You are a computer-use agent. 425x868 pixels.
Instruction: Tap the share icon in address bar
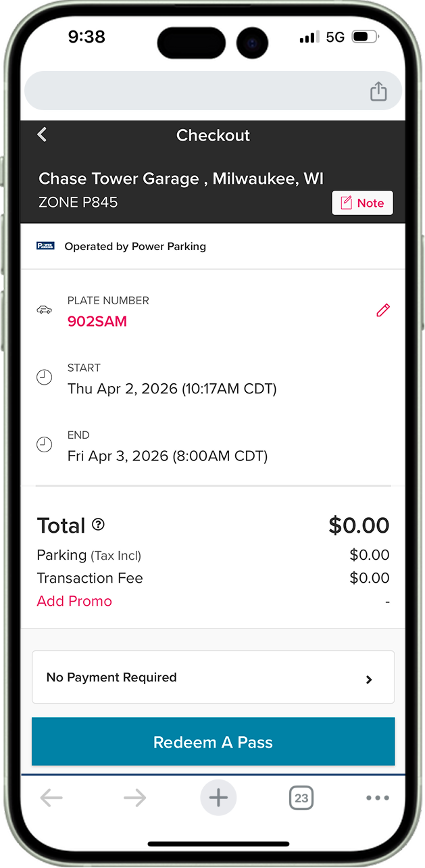[x=378, y=91]
